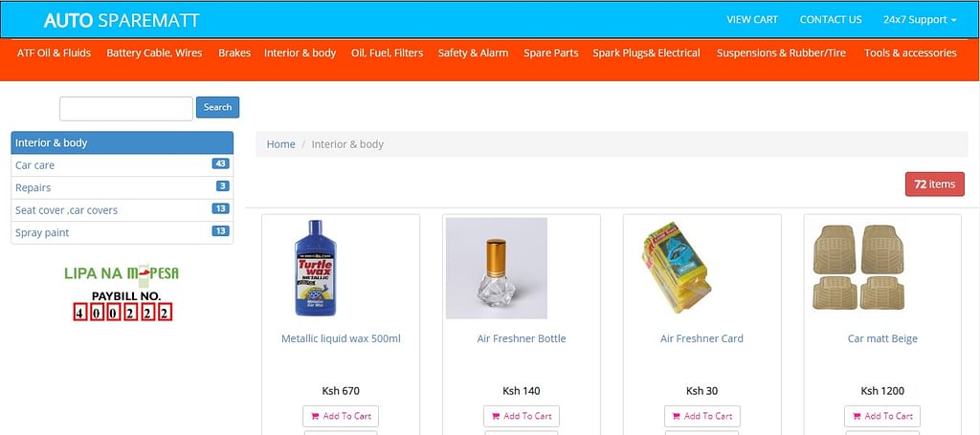
Task: Go to the Contact Us page
Action: coord(831,19)
